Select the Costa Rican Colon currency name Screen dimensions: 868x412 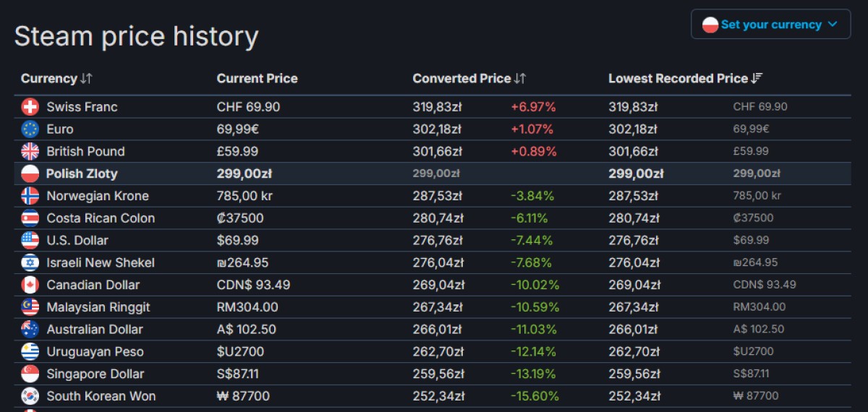101,218
